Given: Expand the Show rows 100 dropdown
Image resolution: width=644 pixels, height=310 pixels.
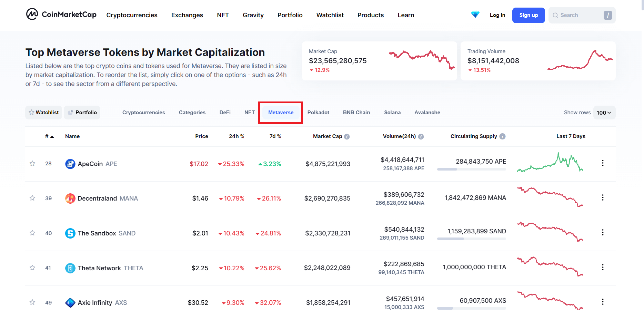Looking at the screenshot, I should pos(604,113).
